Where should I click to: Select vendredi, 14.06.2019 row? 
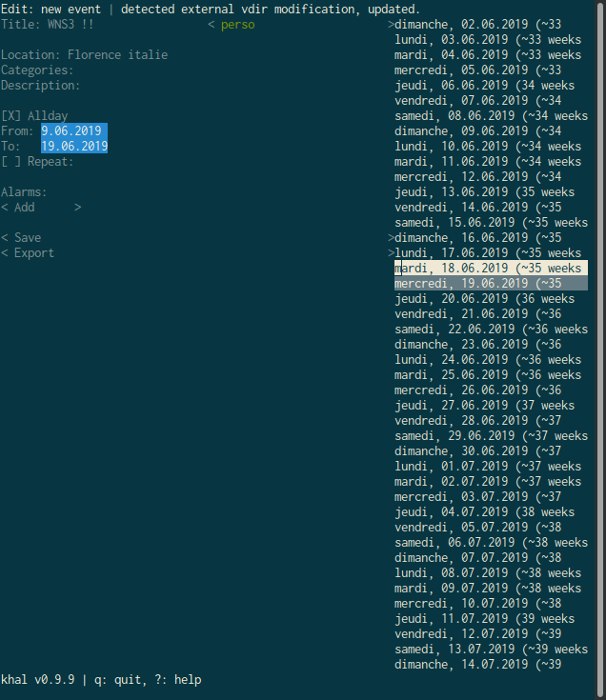pos(491,208)
